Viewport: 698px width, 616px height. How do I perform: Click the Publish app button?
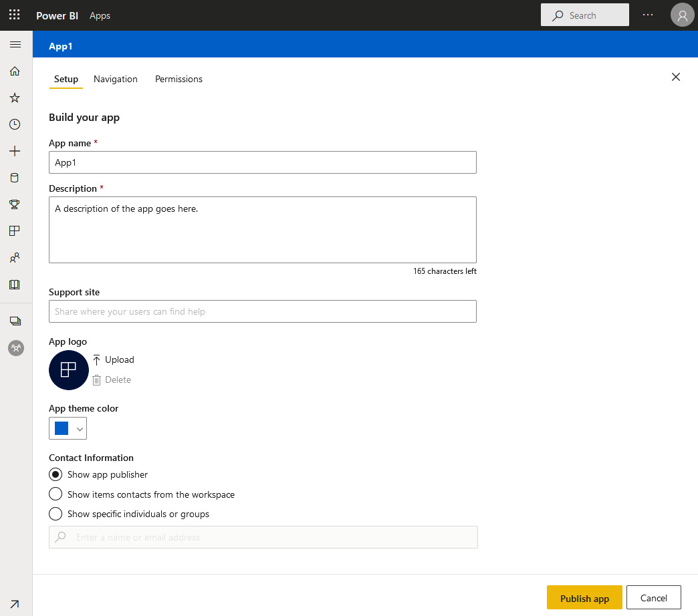pyautogui.click(x=584, y=598)
